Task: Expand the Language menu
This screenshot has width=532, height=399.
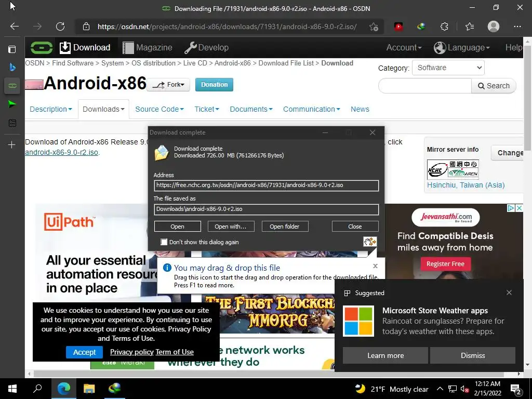Action: 461,47
